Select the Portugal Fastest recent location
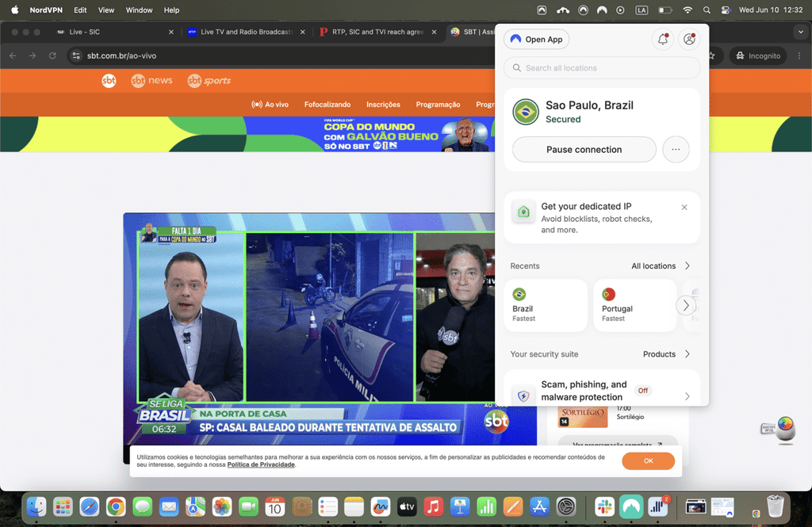Screen dimensions: 812x527 click(x=635, y=305)
